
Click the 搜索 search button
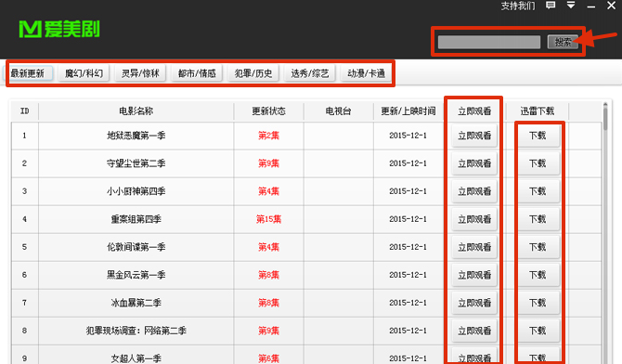[x=563, y=42]
